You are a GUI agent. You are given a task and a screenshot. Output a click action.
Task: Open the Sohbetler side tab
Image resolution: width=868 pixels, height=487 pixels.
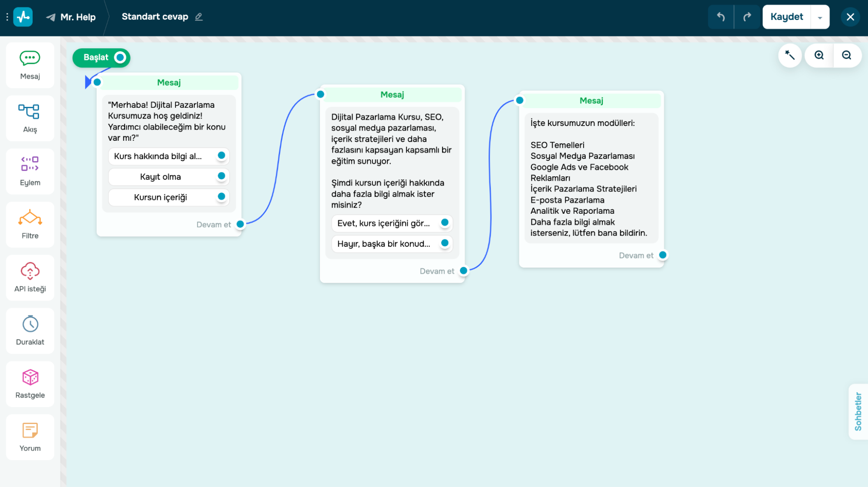[858, 411]
